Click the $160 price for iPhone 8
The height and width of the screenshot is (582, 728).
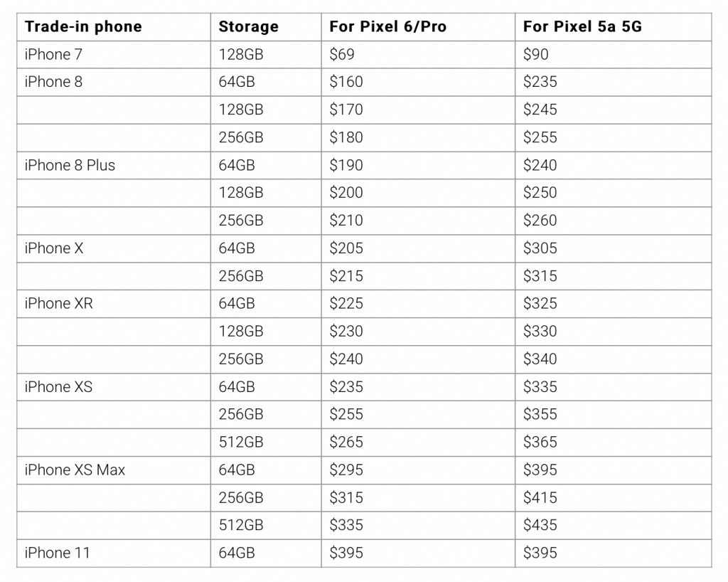pos(346,82)
